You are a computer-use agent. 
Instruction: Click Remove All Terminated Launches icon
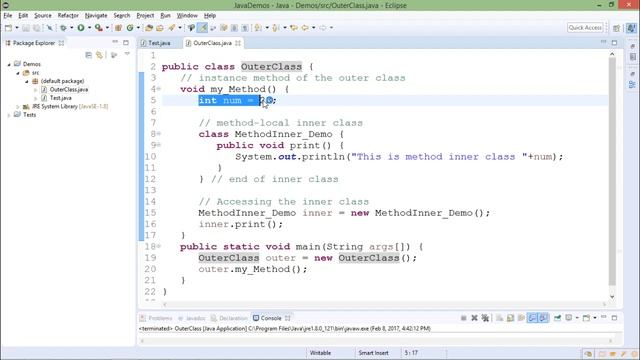(485, 318)
